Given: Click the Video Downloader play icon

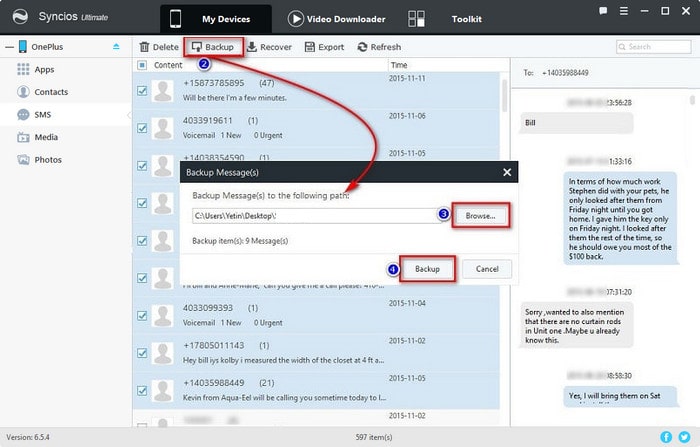Looking at the screenshot, I should 295,19.
